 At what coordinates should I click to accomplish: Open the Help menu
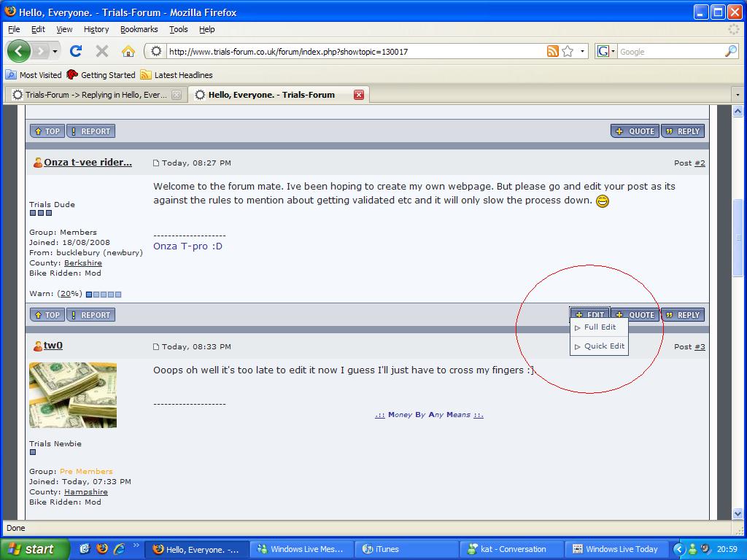[x=206, y=29]
